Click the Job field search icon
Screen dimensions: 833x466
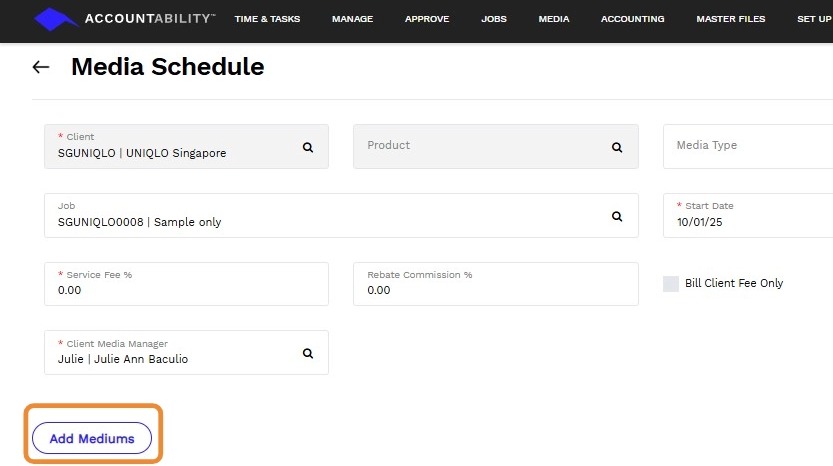[617, 216]
